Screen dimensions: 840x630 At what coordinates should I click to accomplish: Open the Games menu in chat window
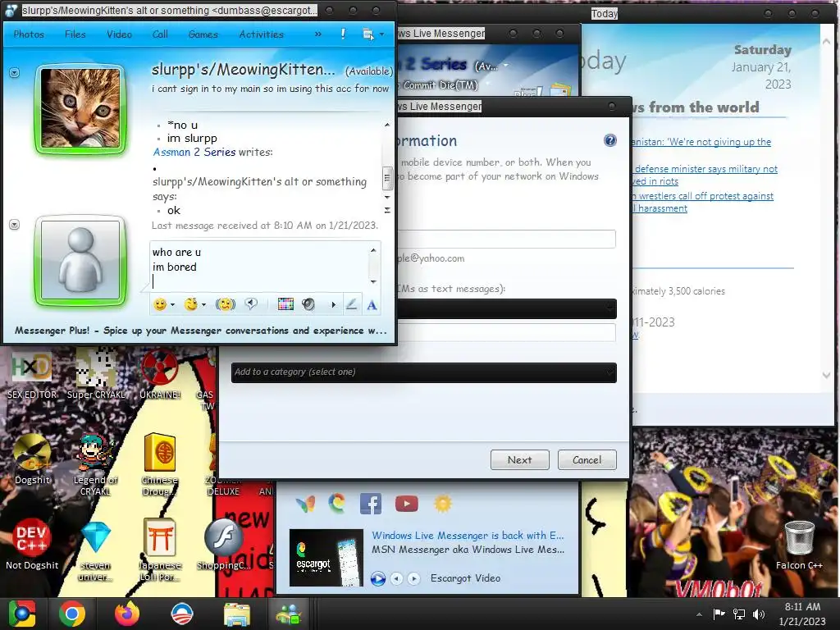(203, 34)
